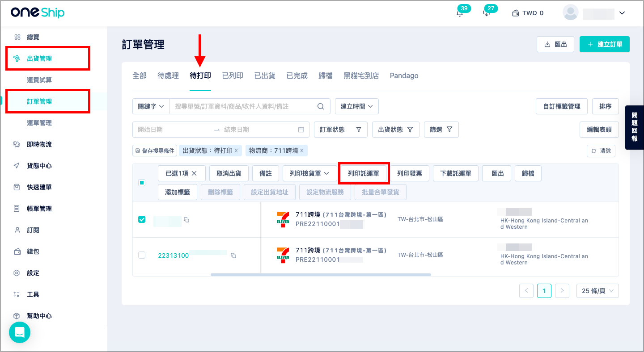
Task: Click the 設定 gear icon
Action: (17, 273)
